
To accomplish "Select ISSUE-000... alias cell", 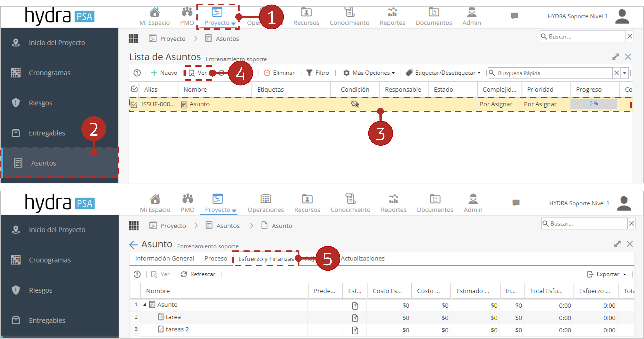I will click(158, 104).
